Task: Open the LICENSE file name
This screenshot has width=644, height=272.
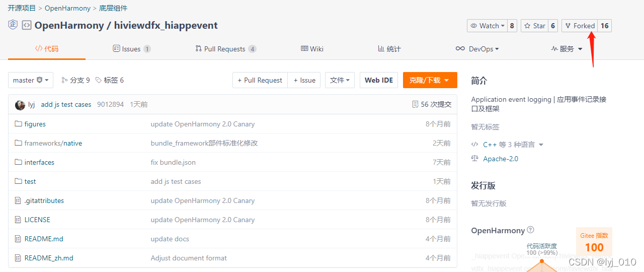Action: 37,220
